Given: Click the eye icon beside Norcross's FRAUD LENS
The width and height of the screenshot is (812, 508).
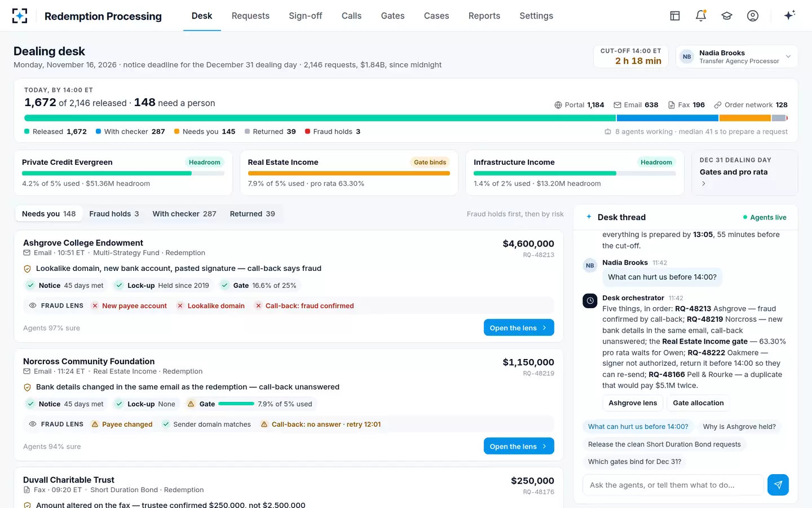Looking at the screenshot, I should pyautogui.click(x=33, y=424).
